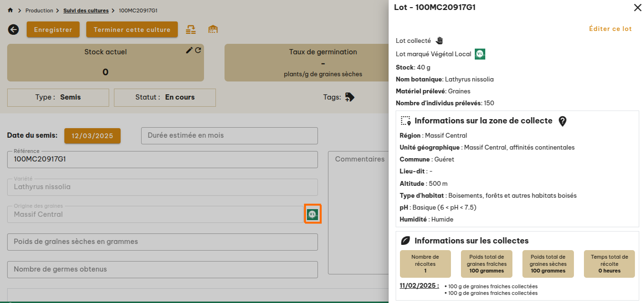Go to Production in the breadcrumb

click(39, 10)
